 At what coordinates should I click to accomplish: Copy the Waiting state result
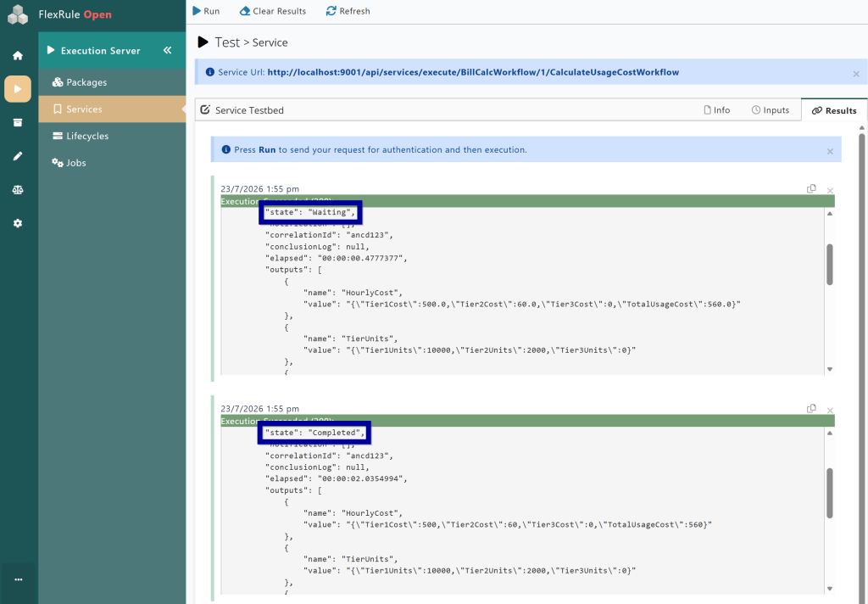click(811, 189)
